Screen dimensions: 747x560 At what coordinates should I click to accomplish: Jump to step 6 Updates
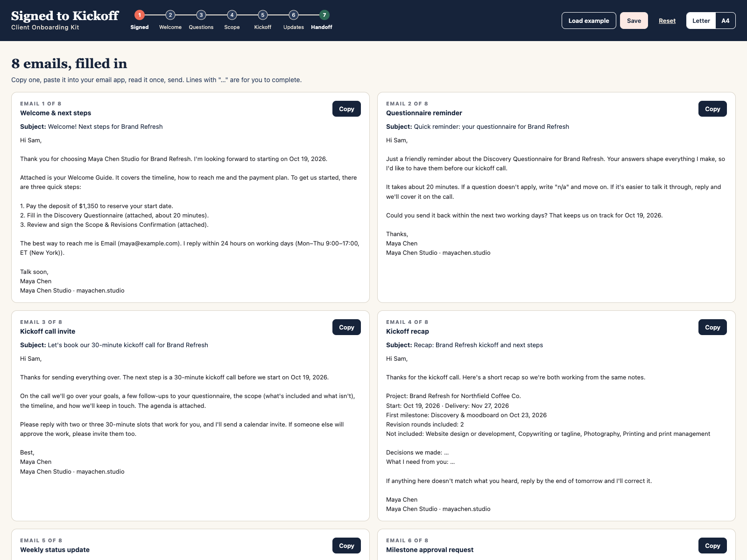pyautogui.click(x=294, y=20)
